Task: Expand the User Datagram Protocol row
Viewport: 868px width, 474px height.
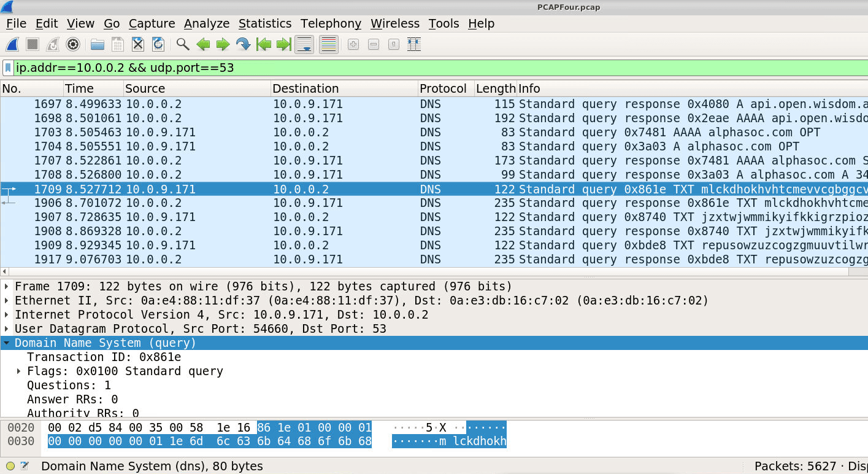Action: [7, 328]
